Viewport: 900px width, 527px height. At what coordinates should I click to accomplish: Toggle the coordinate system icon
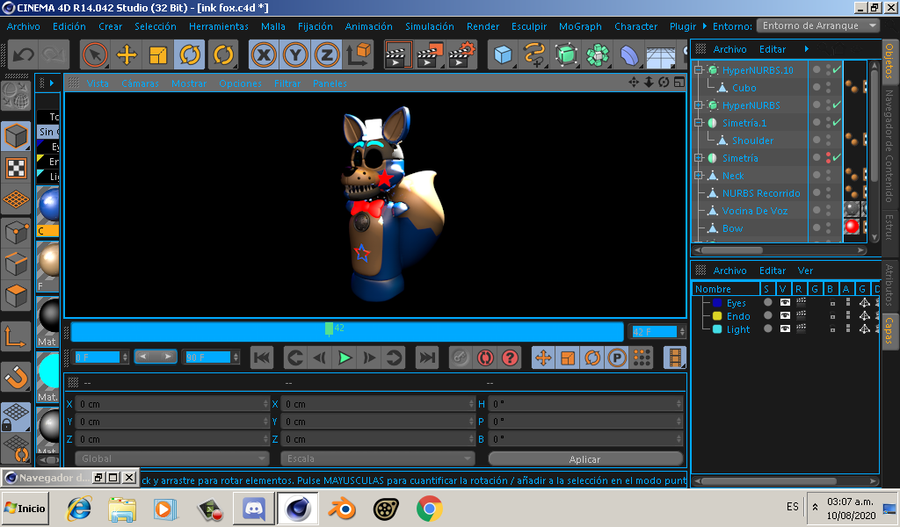[x=359, y=55]
